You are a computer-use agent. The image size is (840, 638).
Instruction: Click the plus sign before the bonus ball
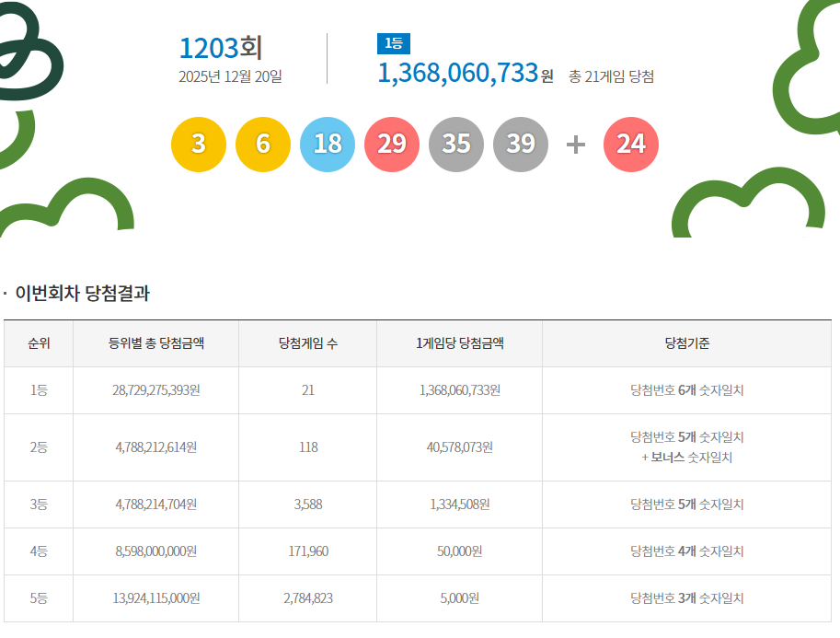pos(576,145)
